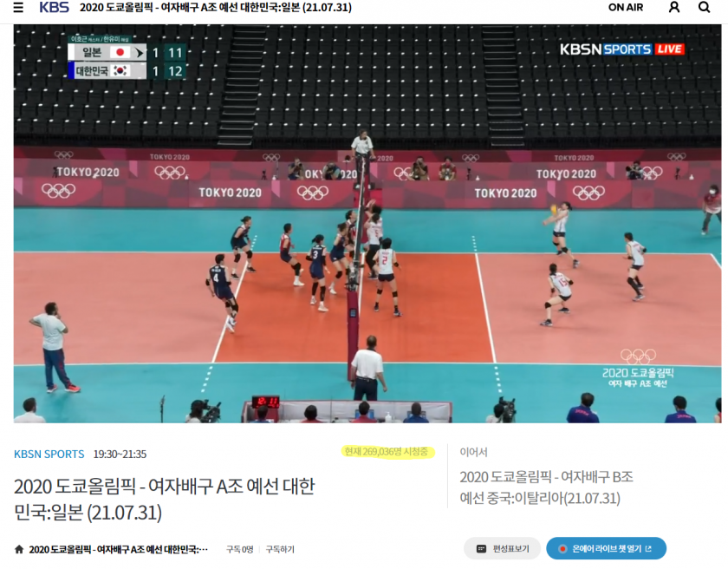Click the home icon in the breadcrumb
This screenshot has height=569, width=728.
point(19,549)
